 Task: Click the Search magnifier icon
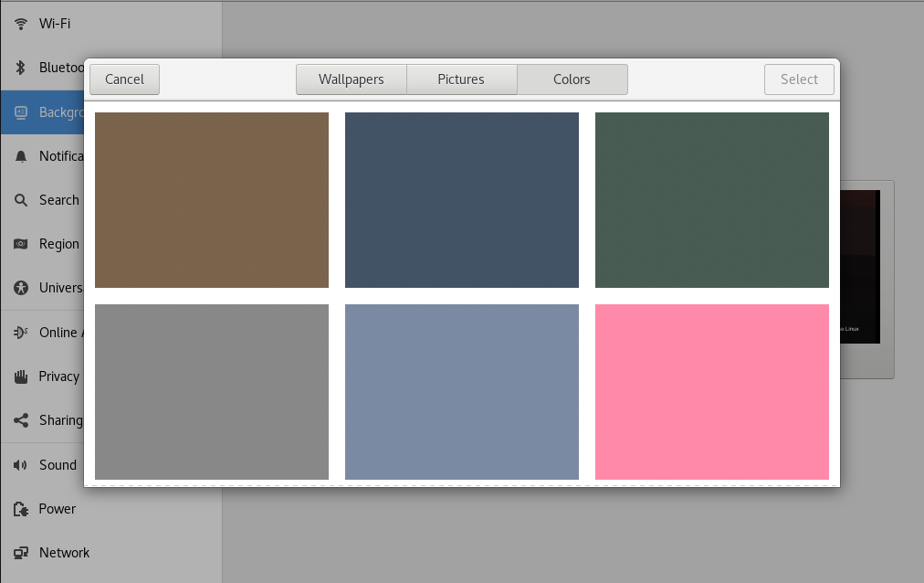pyautogui.click(x=21, y=200)
